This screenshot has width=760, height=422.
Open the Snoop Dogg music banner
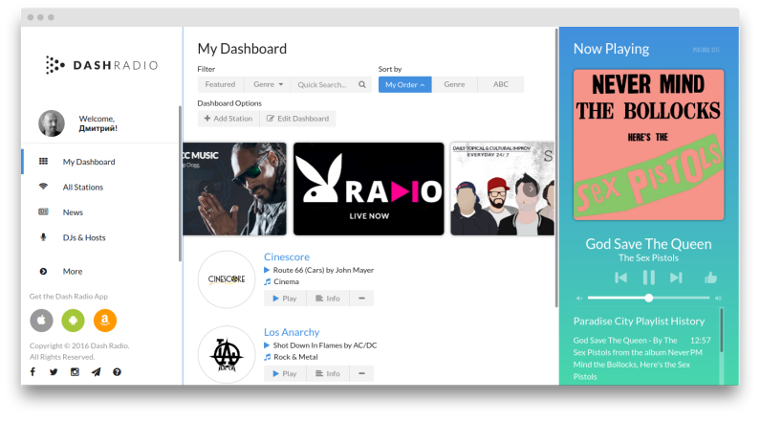(235, 189)
